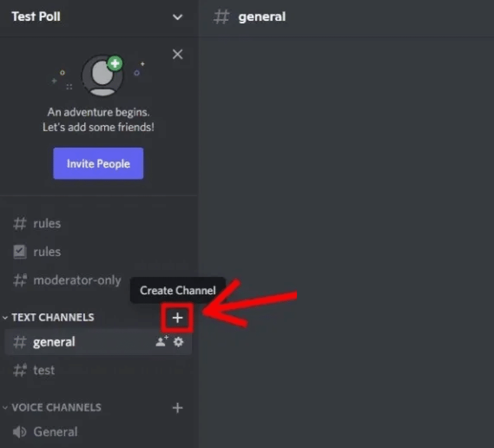Select the test channel
This screenshot has height=448, width=494.
[44, 370]
